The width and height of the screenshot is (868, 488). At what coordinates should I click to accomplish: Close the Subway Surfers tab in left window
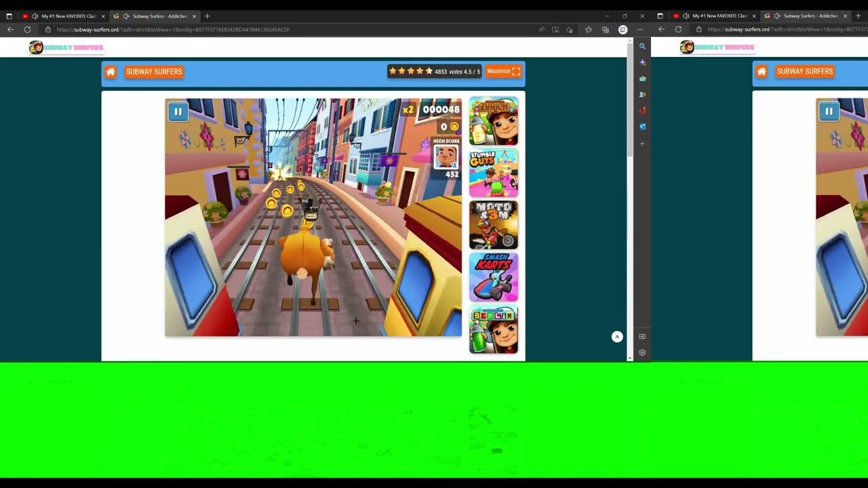[x=194, y=16]
